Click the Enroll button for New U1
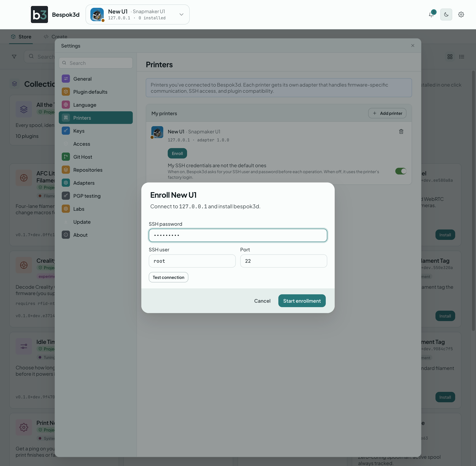Viewport: 476px width, 466px height. tap(177, 153)
